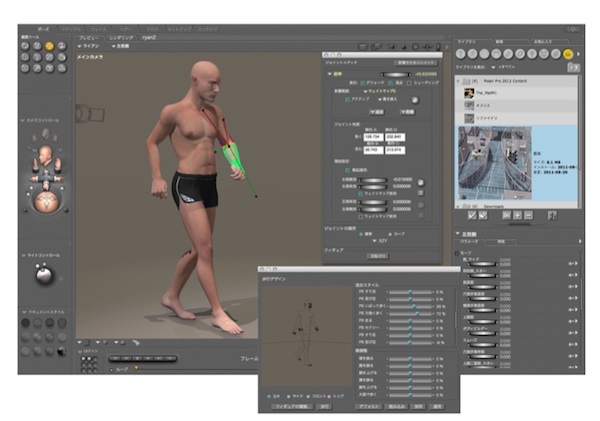Click the highlighted yellow library category icon
Viewport: 600px width, 421px height.
[568, 54]
